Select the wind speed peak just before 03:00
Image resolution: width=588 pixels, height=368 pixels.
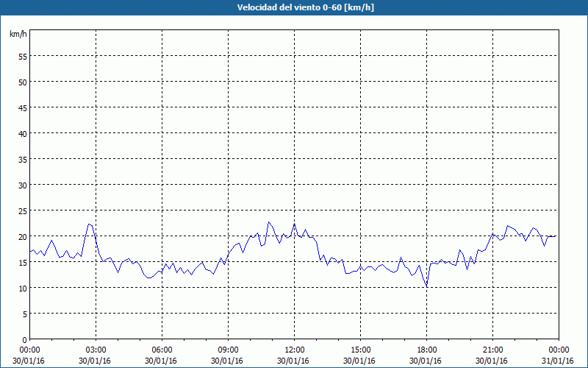(89, 224)
